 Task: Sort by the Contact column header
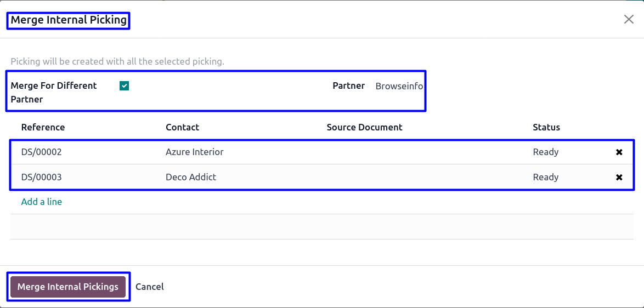click(182, 127)
